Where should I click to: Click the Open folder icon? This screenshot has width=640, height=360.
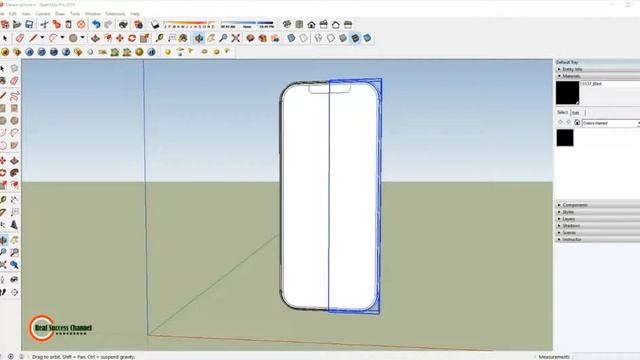[x=17, y=24]
